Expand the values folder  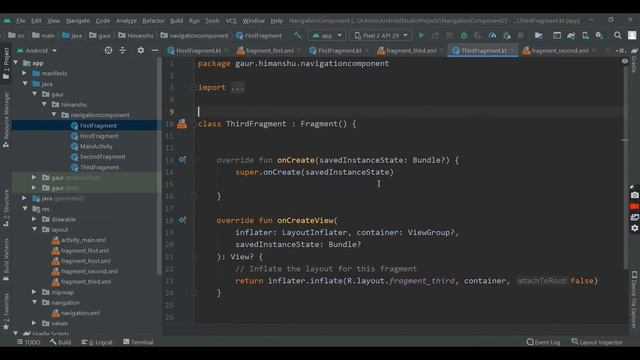click(x=34, y=323)
